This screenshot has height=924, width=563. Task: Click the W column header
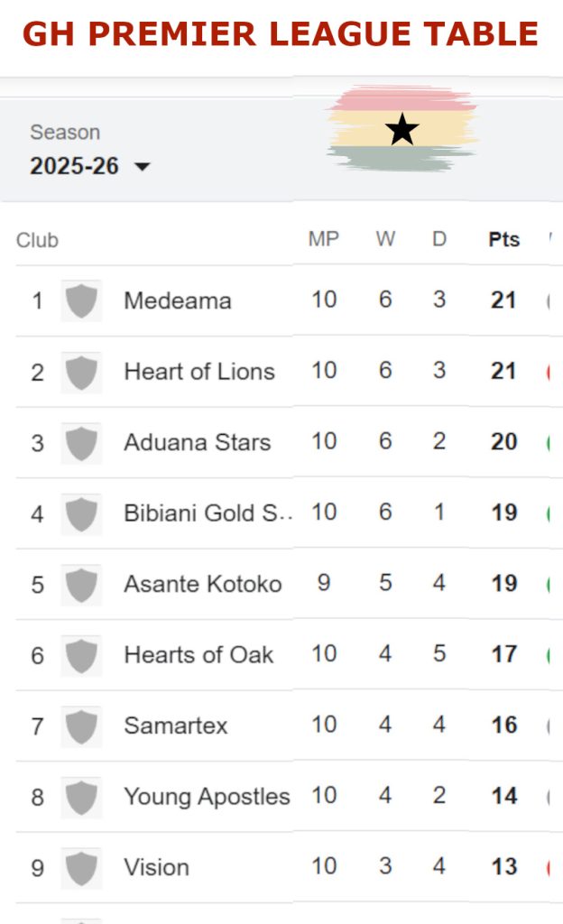pyautogui.click(x=385, y=240)
